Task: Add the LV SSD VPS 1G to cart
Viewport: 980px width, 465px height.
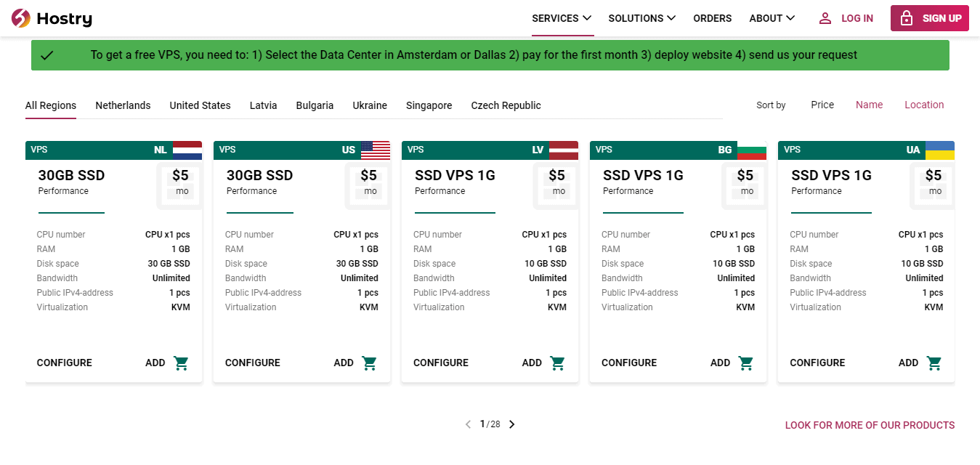Action: point(543,363)
